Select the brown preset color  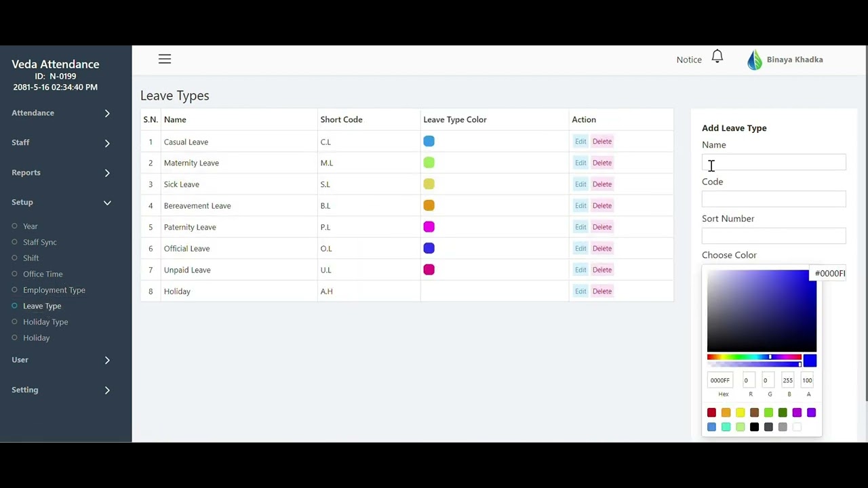coord(754,413)
